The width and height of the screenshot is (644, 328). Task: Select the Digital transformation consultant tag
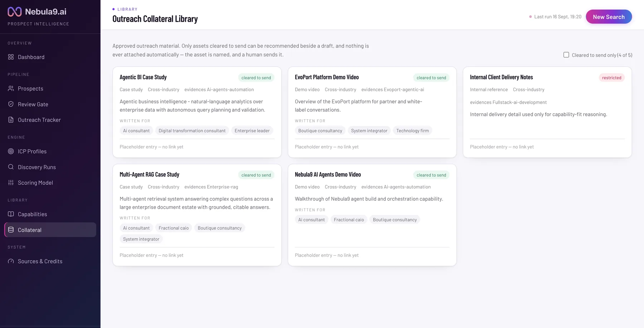pos(192,131)
